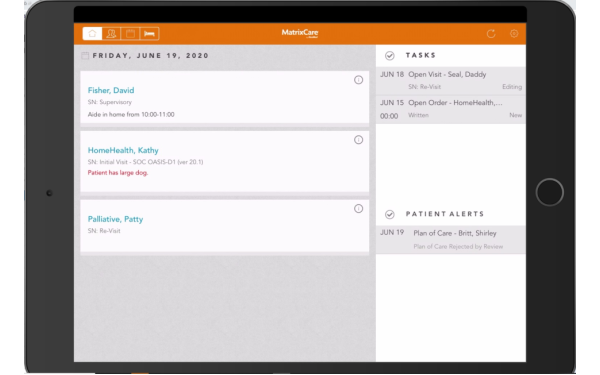Open the settings gear icon
This screenshot has width=600, height=375.
tap(514, 34)
